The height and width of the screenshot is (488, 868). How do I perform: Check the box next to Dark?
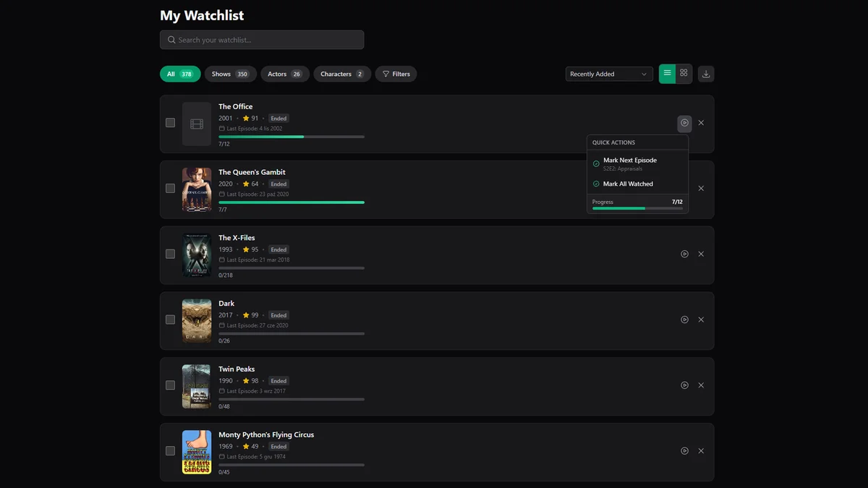[x=170, y=320]
